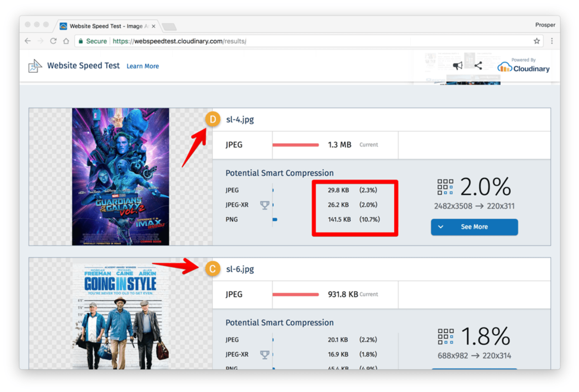Click the Guardians of the Galaxy poster thumbnail
The image size is (579, 392).
pyautogui.click(x=120, y=177)
